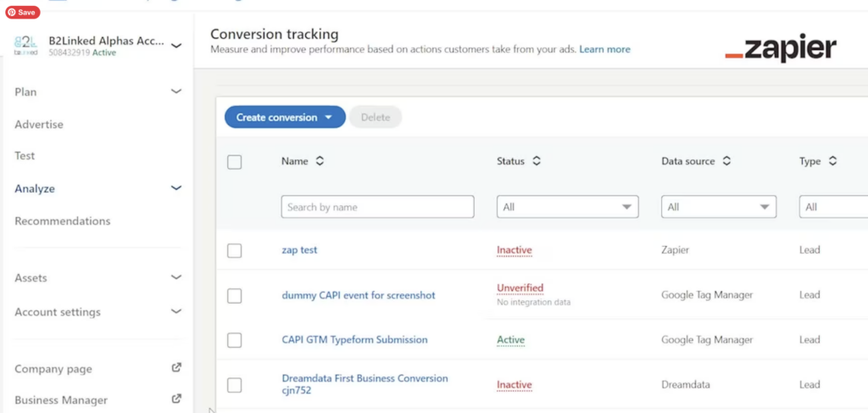Select CAPI GTM Typeform Submission checkbox
Viewport: 868px width, 413px height.
pos(235,340)
